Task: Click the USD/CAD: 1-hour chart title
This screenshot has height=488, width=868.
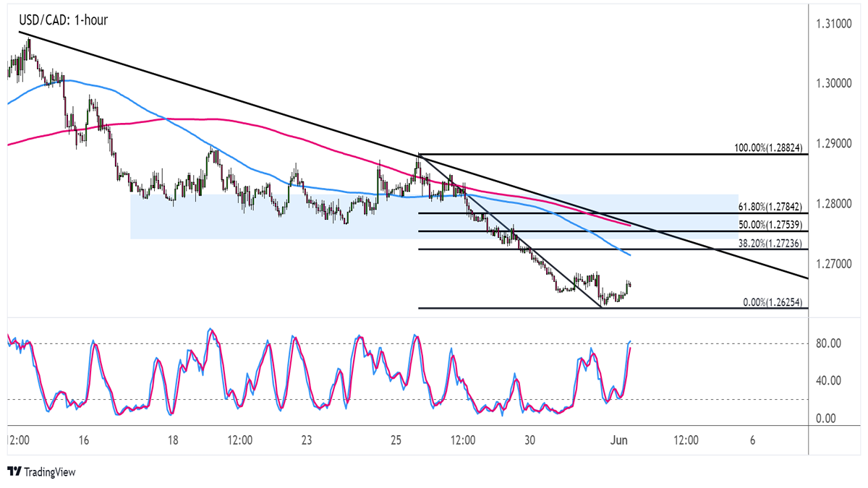Action: point(63,20)
